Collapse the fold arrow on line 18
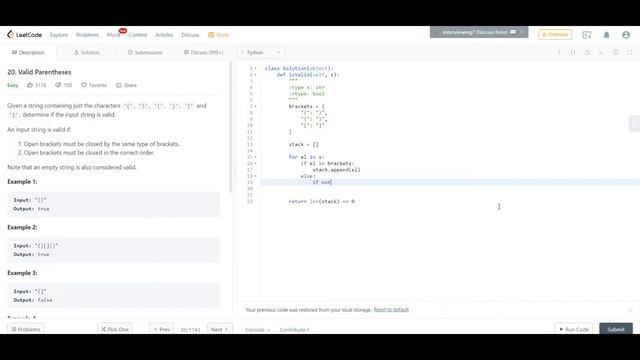 click(256, 176)
